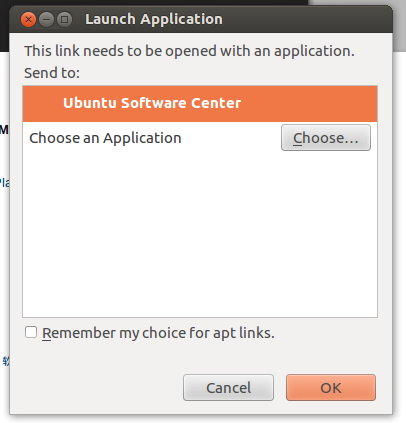Screen dimensions: 406x423
Task: Maximize the Launch Application window
Action: (64, 20)
